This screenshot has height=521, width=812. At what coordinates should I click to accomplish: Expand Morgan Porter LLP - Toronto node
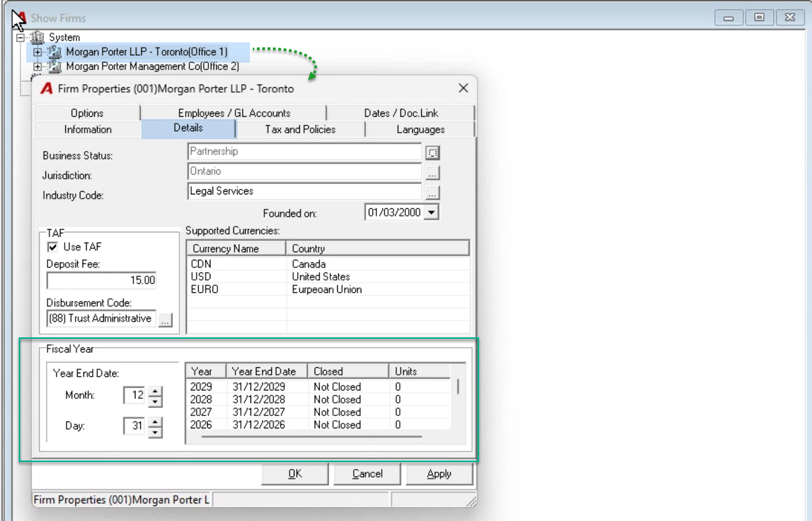click(37, 52)
